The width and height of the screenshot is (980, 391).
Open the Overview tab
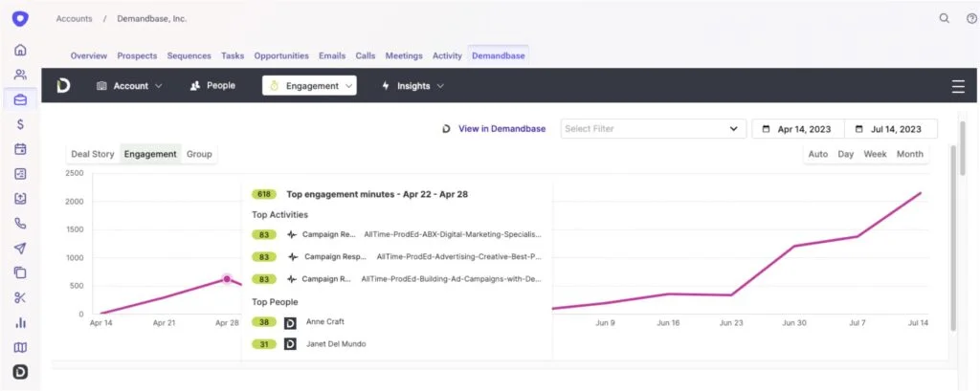pos(89,55)
